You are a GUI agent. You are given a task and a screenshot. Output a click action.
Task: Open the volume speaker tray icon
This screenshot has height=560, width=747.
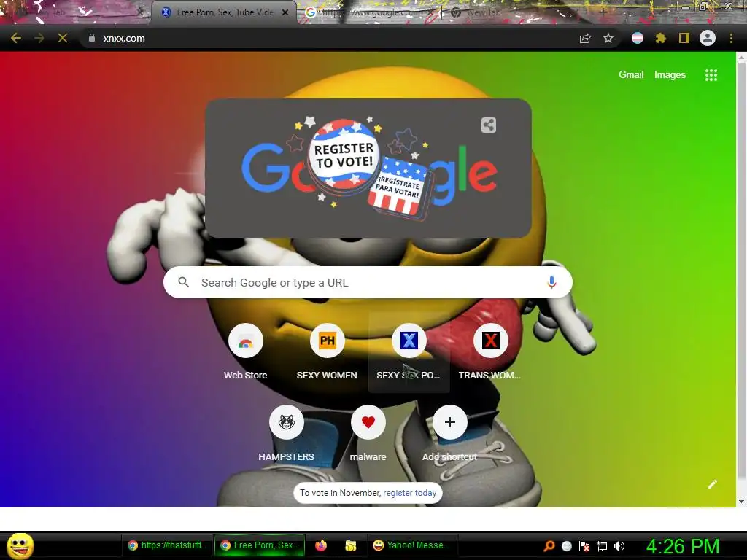[x=619, y=545]
